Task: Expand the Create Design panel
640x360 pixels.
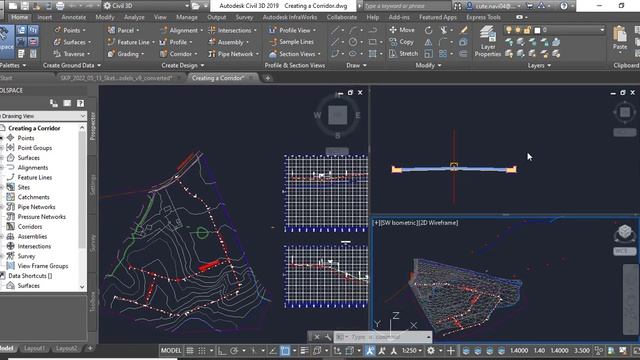Action: pyautogui.click(x=182, y=65)
